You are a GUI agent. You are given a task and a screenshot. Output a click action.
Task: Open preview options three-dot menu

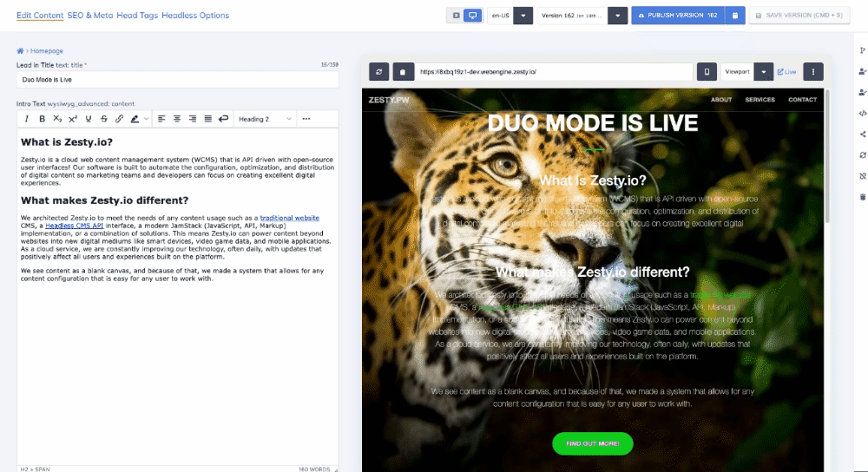(813, 71)
